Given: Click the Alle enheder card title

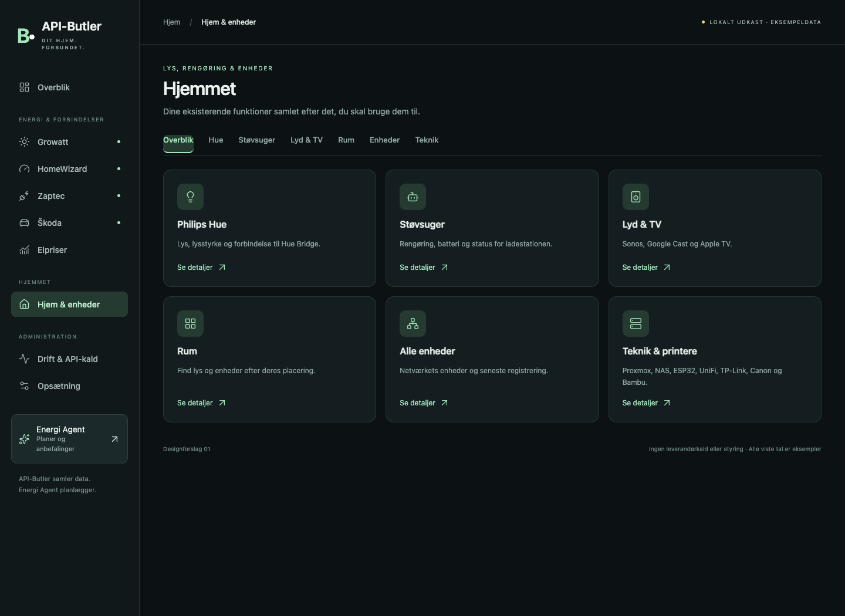Looking at the screenshot, I should point(427,351).
